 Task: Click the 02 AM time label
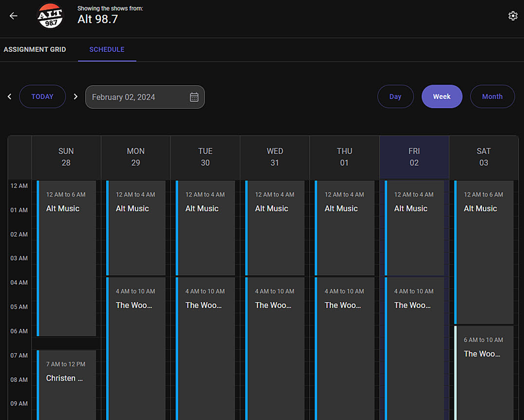coord(19,235)
